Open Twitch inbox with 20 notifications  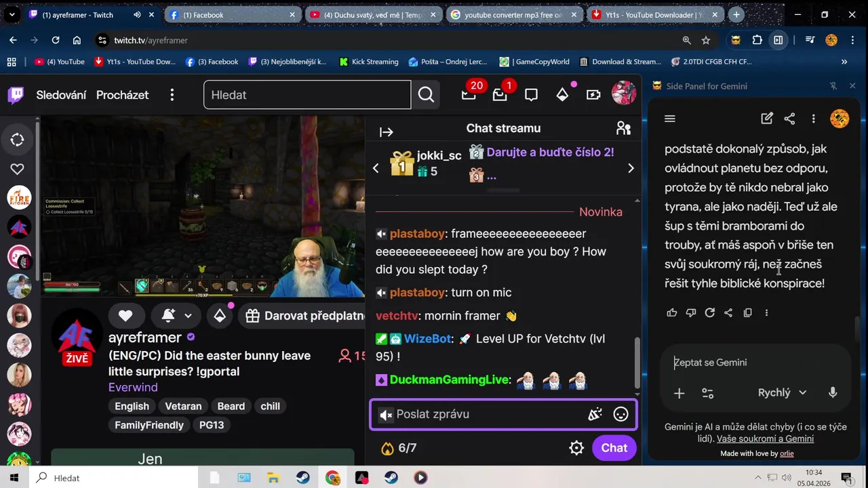pos(469,95)
